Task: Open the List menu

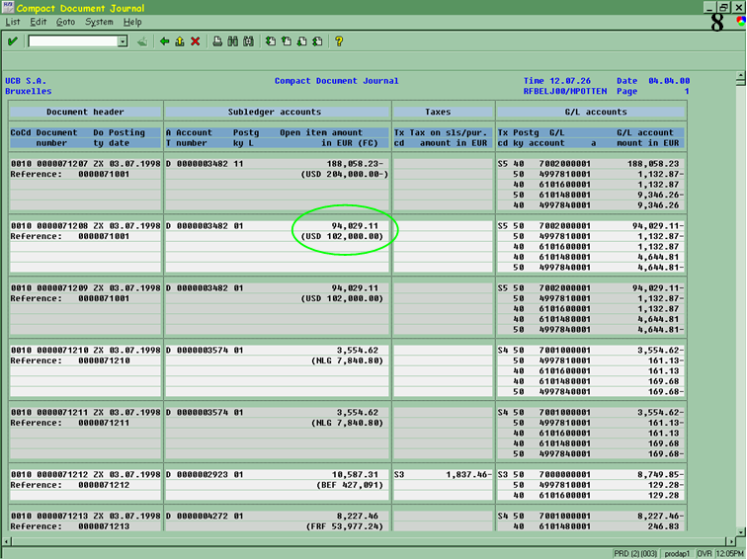Action: tap(11, 22)
